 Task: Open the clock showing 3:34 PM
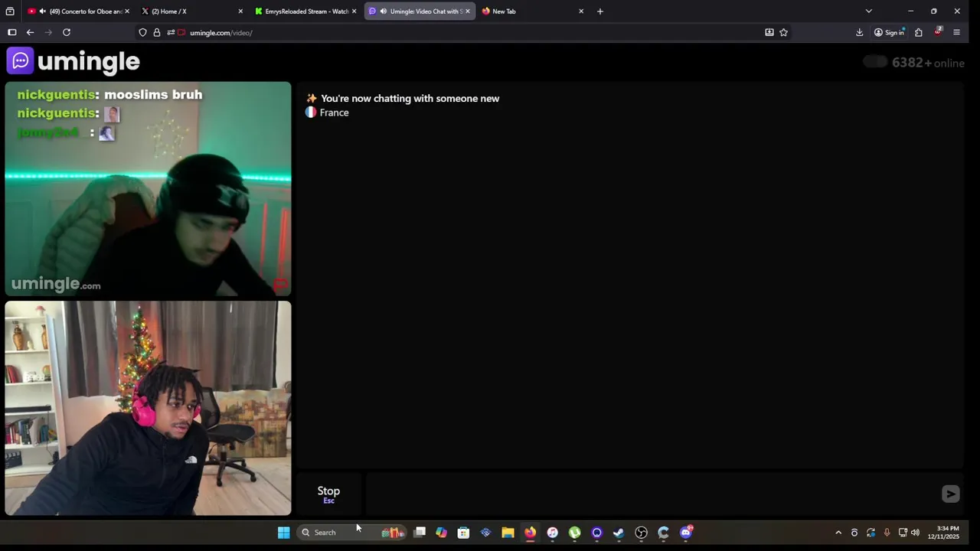943,533
